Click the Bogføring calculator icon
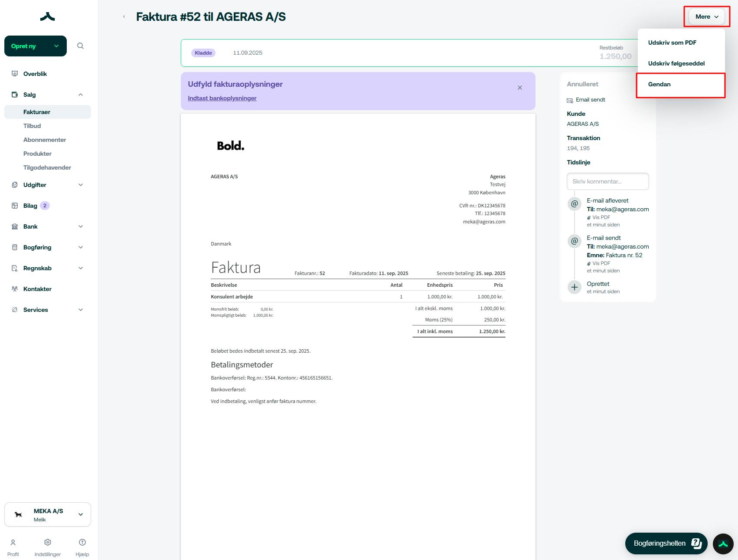The image size is (738, 560). pyautogui.click(x=15, y=247)
